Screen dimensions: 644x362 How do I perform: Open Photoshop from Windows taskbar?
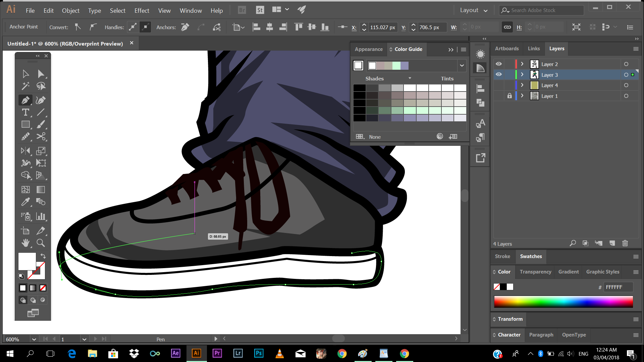pyautogui.click(x=259, y=353)
